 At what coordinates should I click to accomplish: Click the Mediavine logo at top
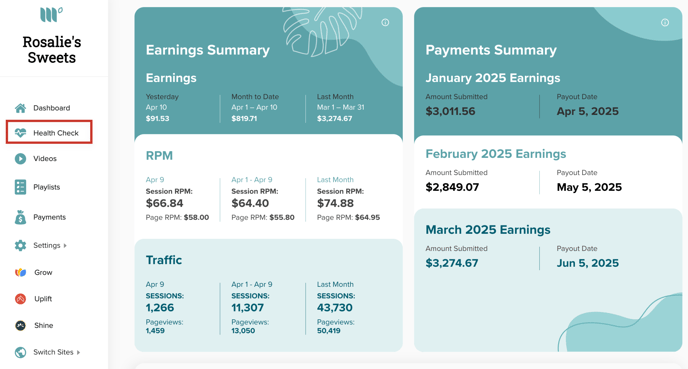coord(51,14)
